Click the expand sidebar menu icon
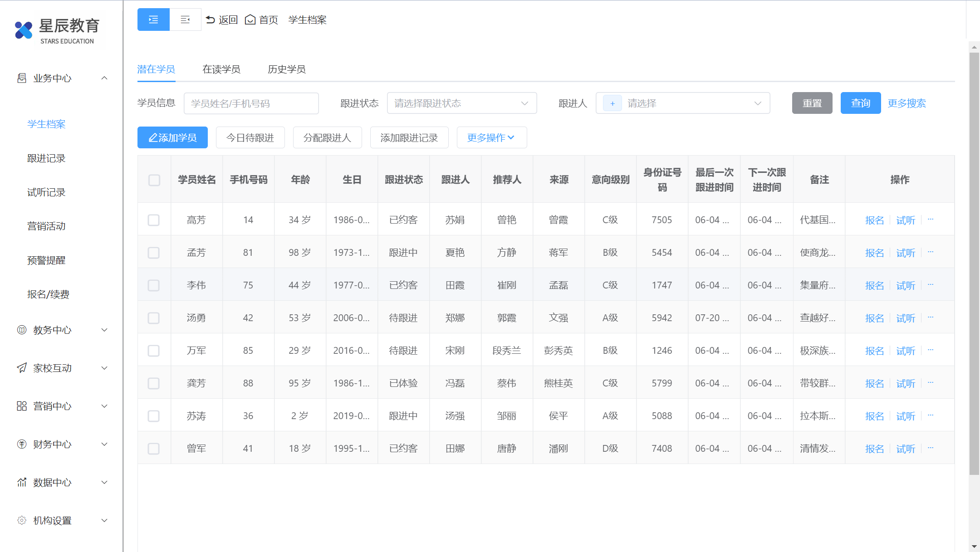This screenshot has width=980, height=552. click(x=153, y=20)
